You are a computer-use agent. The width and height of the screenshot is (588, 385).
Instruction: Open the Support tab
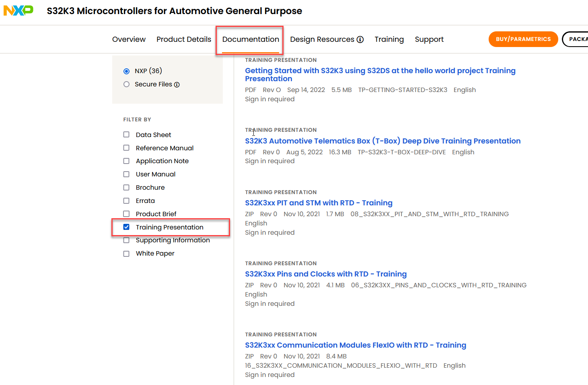pyautogui.click(x=429, y=39)
